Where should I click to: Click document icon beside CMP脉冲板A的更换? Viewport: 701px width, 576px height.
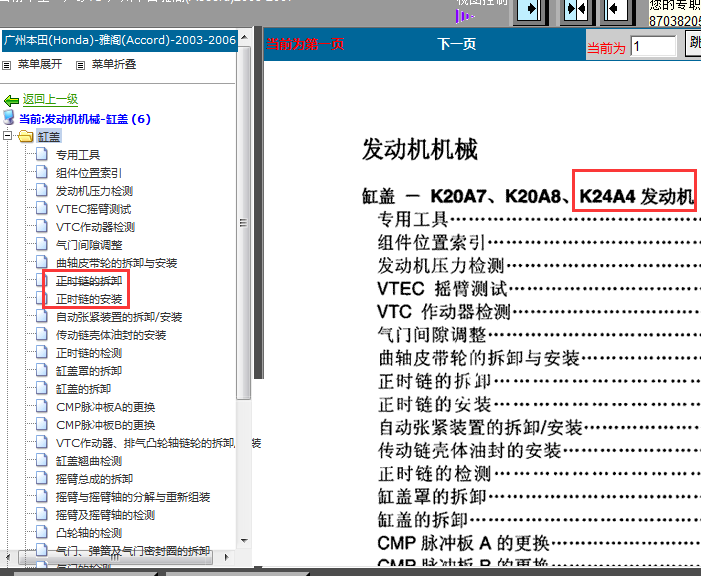pos(42,406)
